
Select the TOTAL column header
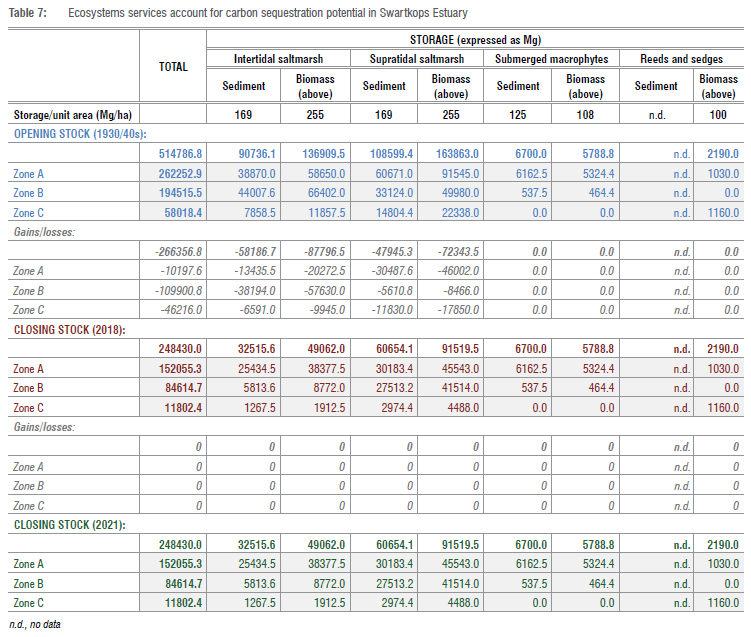pos(173,67)
